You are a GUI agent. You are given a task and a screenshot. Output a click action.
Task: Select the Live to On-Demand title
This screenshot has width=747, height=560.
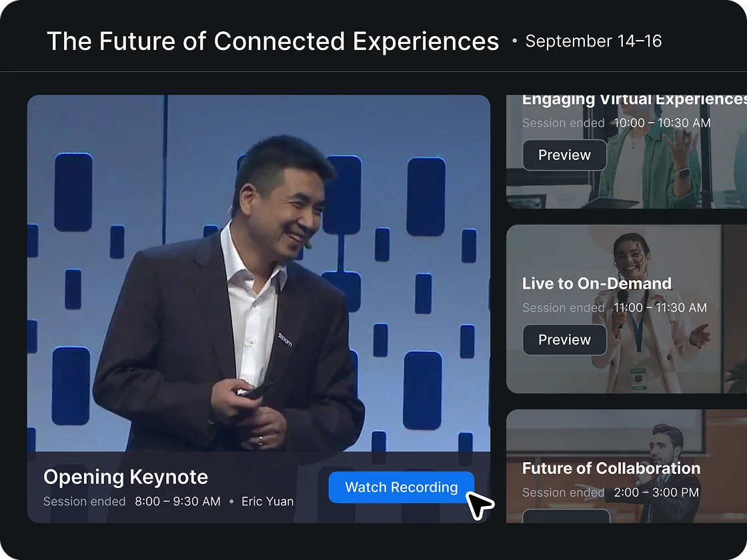pos(596,283)
